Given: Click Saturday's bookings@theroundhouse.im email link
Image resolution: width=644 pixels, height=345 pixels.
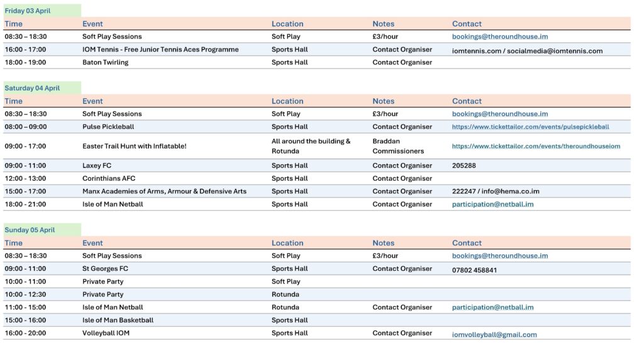Looking at the screenshot, I should click(499, 114).
